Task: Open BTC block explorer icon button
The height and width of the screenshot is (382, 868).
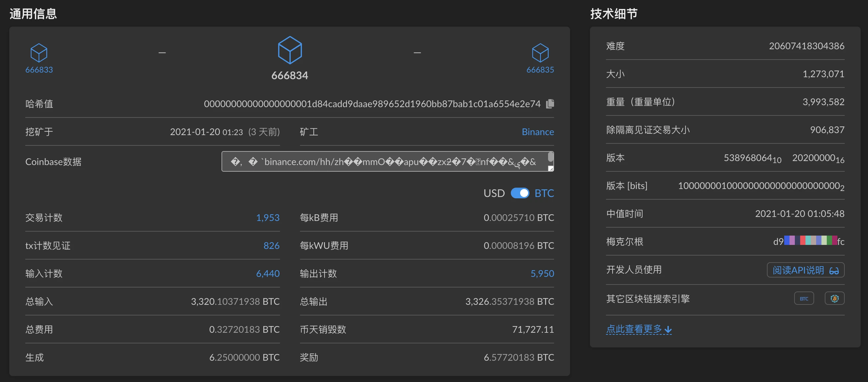Action: click(804, 298)
